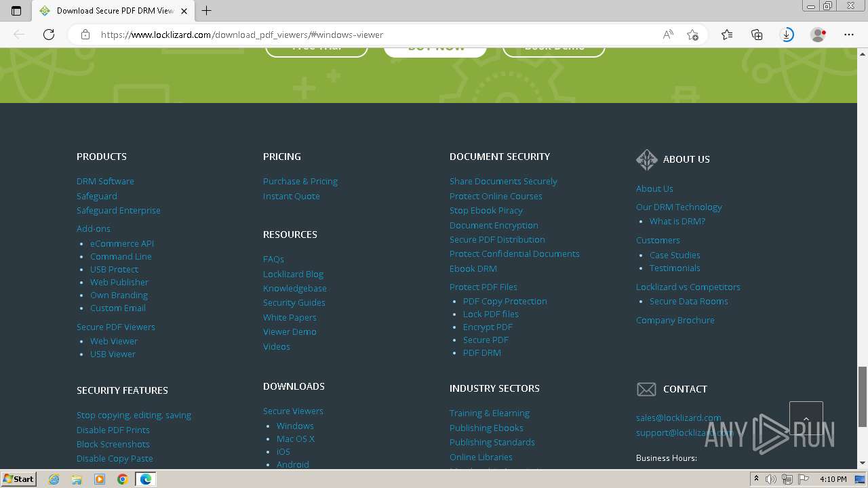This screenshot has width=868, height=488.
Task: Open Viewer Demo link
Action: click(290, 331)
